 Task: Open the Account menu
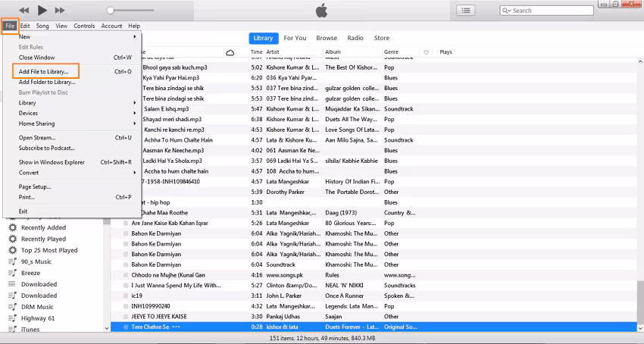[111, 26]
